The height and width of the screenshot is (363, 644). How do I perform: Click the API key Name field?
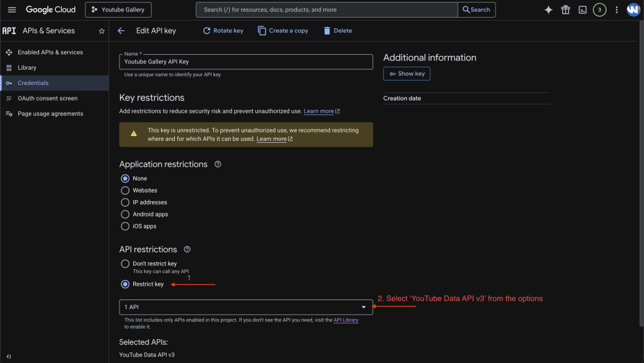pos(245,62)
